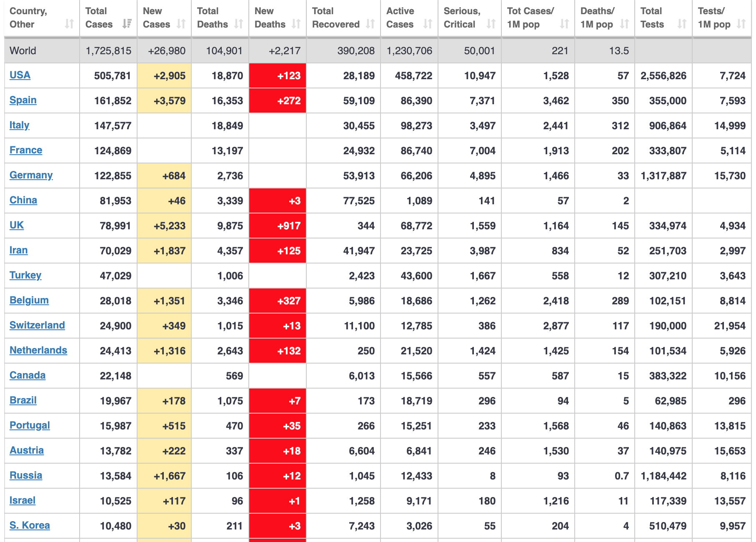Sort by Total Tests column arrows
Image resolution: width=756 pixels, height=542 pixels.
coord(682,24)
